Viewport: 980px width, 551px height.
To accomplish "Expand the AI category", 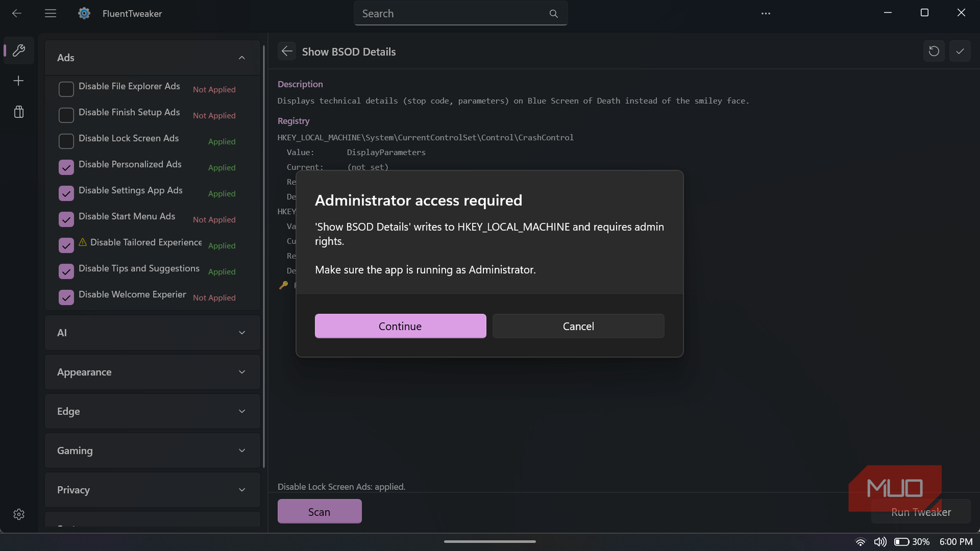I will (153, 332).
